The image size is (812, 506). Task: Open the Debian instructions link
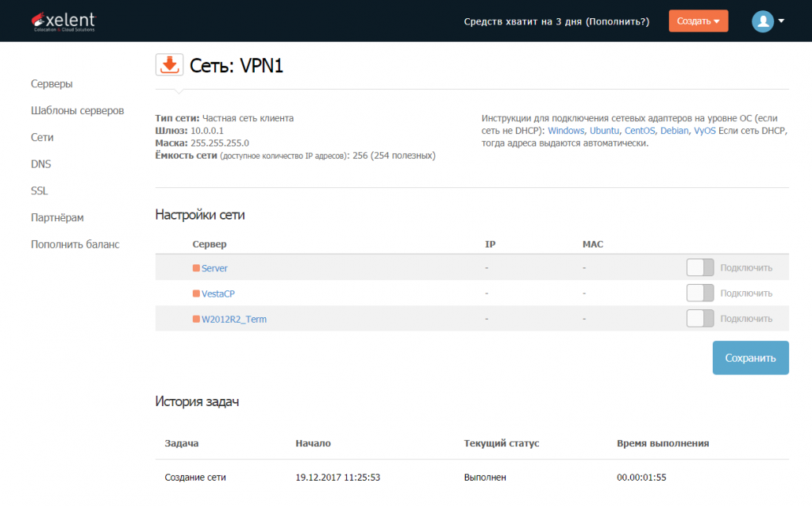[674, 131]
